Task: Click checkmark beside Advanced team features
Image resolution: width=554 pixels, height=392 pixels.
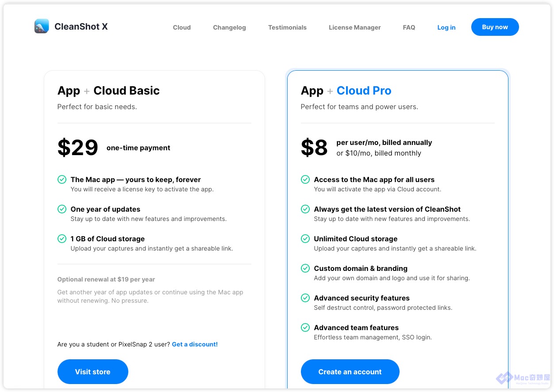Action: 305,327
